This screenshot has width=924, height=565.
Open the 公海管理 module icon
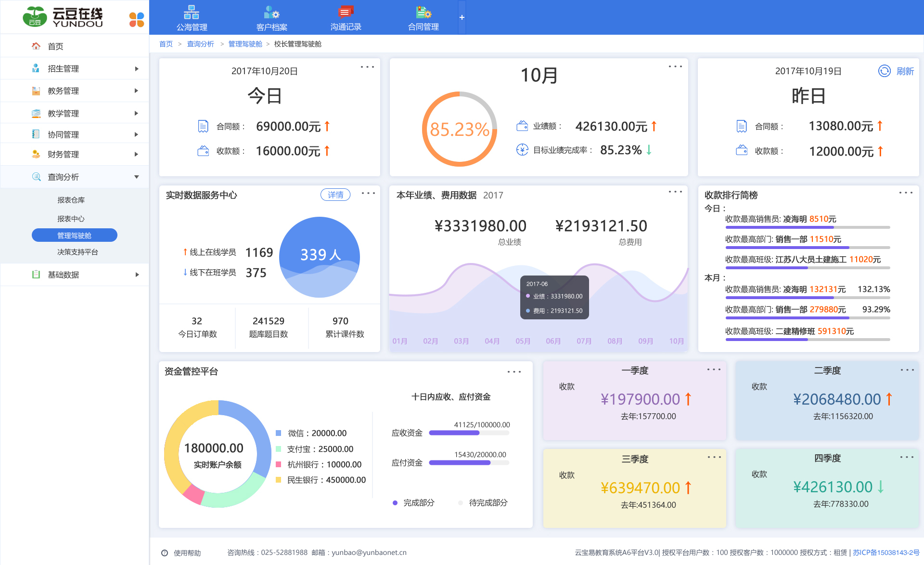click(x=192, y=17)
